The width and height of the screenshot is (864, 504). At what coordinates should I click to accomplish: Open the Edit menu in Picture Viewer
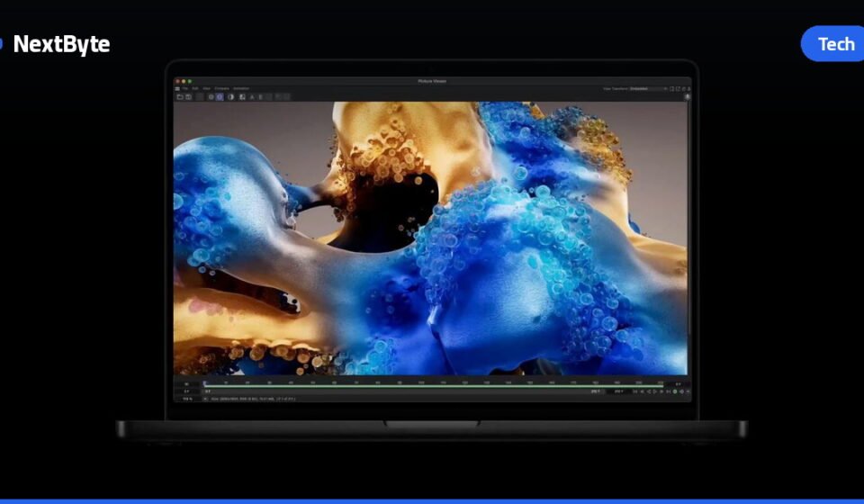(195, 88)
